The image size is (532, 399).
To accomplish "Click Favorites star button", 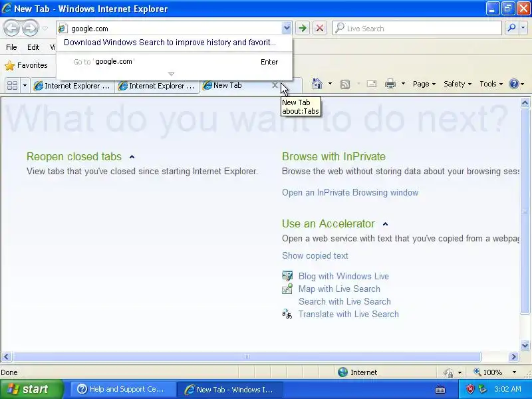I will 26,65.
